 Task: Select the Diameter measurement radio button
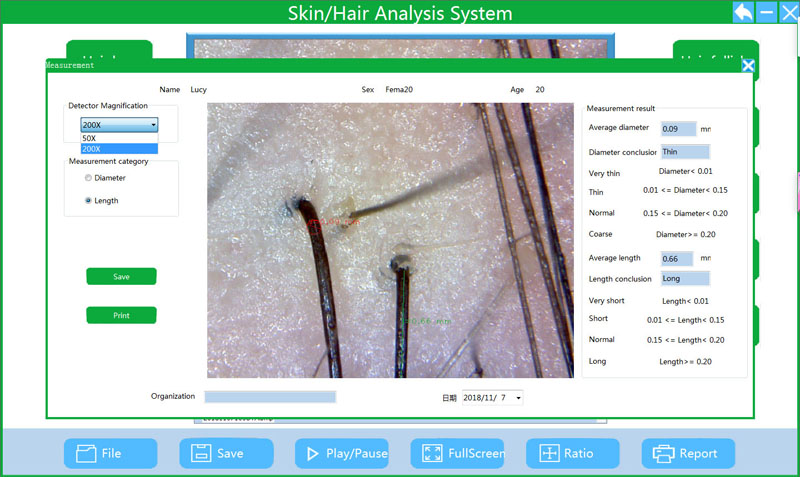[x=89, y=178]
